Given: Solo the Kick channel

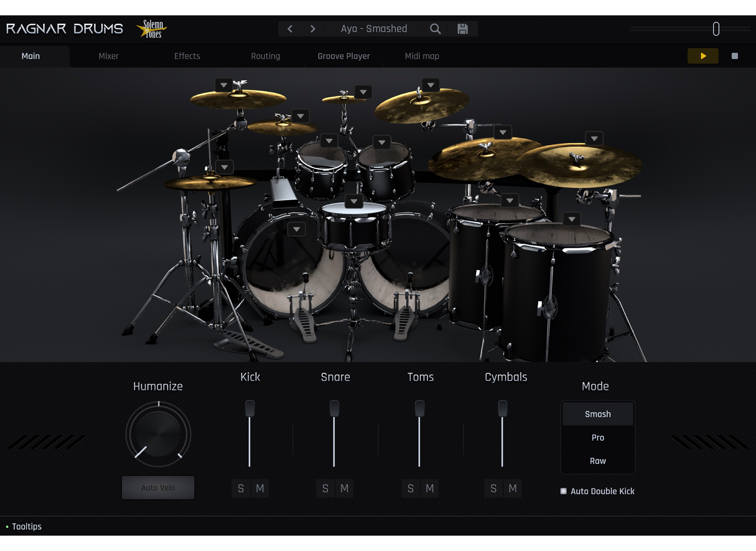Looking at the screenshot, I should (241, 488).
